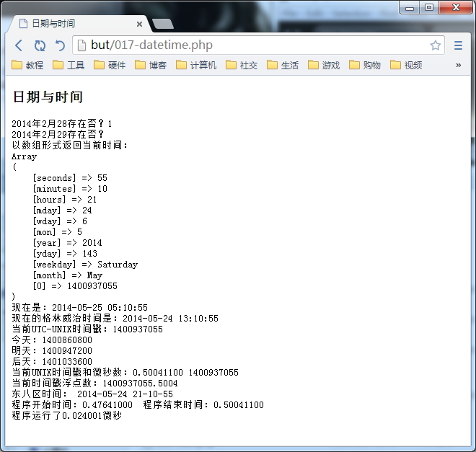This screenshot has height=452, width=476.
Task: Click the 现在的格林威治时间是 line
Action: [x=115, y=318]
